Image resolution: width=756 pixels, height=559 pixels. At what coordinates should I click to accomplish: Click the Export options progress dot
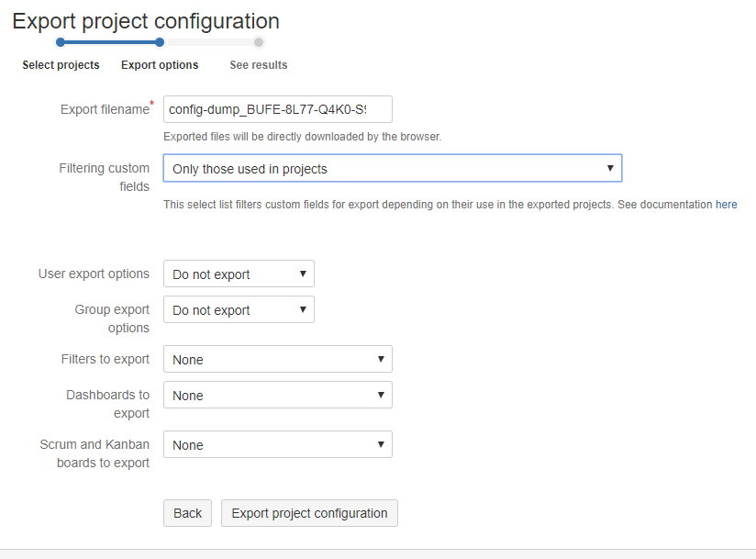[x=160, y=41]
